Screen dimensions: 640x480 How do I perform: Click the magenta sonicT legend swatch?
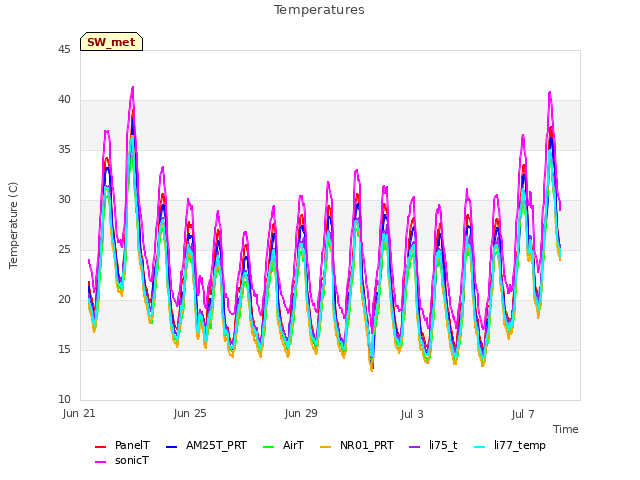click(100, 462)
